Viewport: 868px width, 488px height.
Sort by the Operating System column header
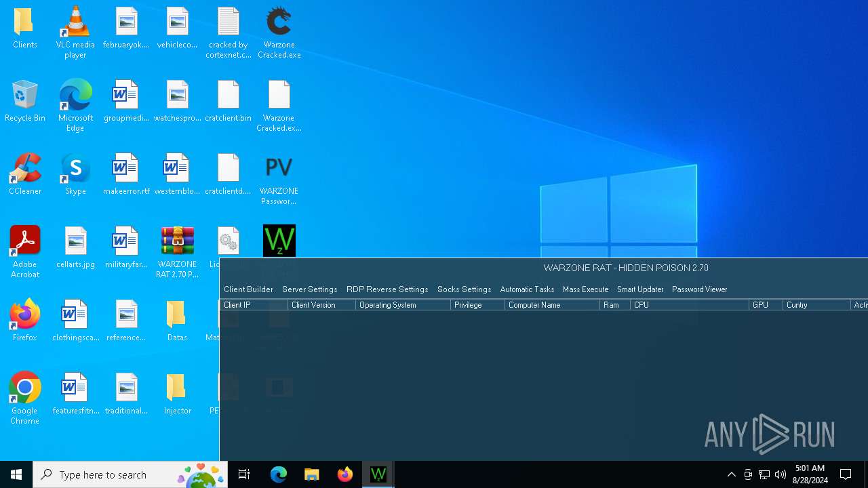pyautogui.click(x=403, y=305)
